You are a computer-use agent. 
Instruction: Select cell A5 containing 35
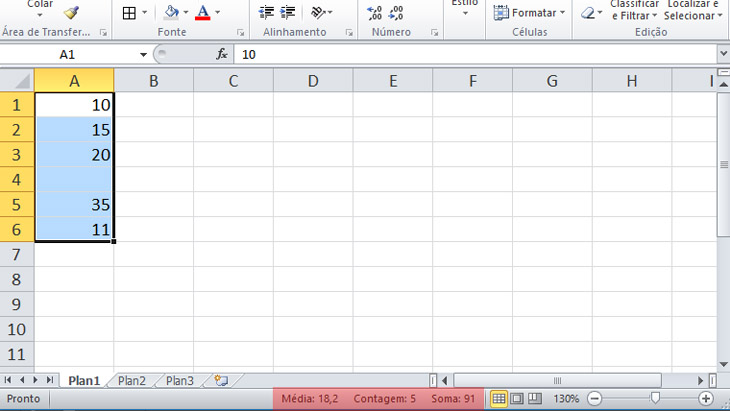74,205
